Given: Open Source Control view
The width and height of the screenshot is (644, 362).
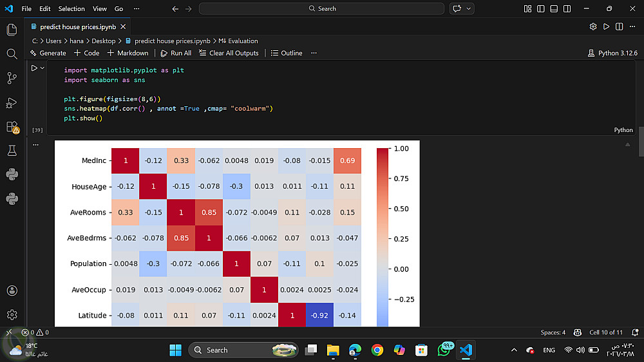Looking at the screenshot, I should tap(12, 78).
